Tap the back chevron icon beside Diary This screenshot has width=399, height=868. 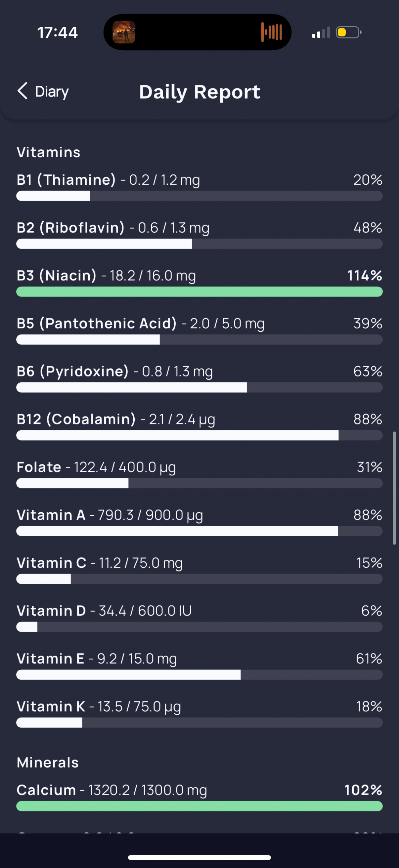22,91
